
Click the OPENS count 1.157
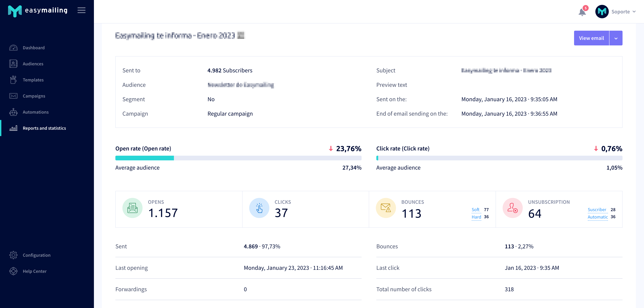coord(163,212)
